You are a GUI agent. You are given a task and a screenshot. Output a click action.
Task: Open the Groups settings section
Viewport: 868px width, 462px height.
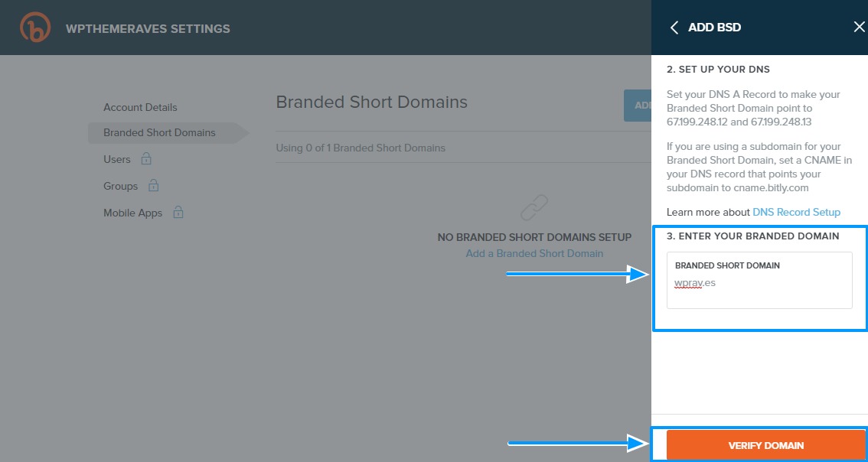[x=120, y=186]
